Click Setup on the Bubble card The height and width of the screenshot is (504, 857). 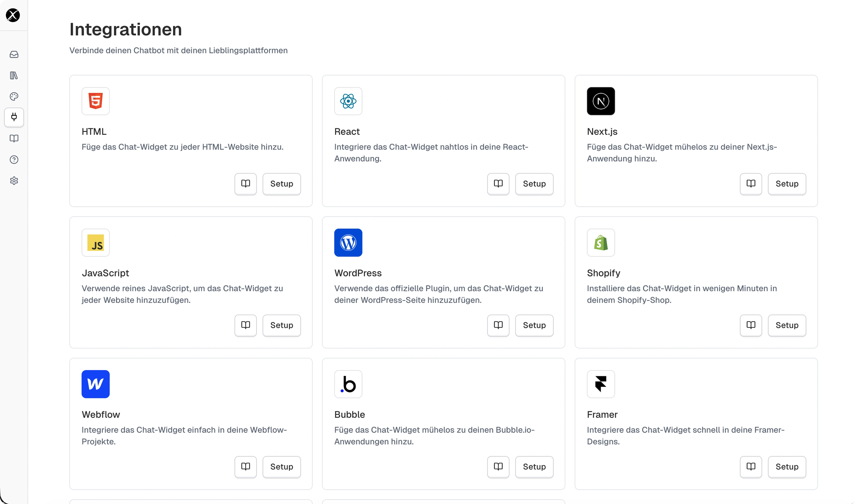point(534,467)
